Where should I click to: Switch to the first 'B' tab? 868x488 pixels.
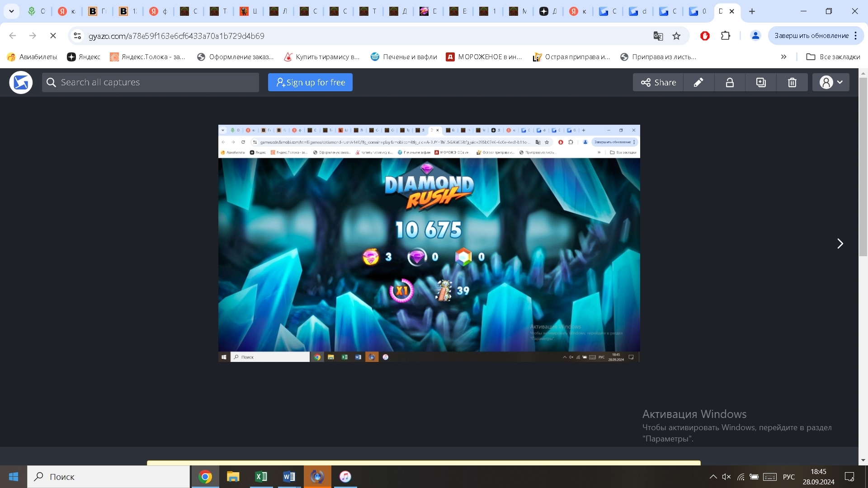(x=97, y=11)
